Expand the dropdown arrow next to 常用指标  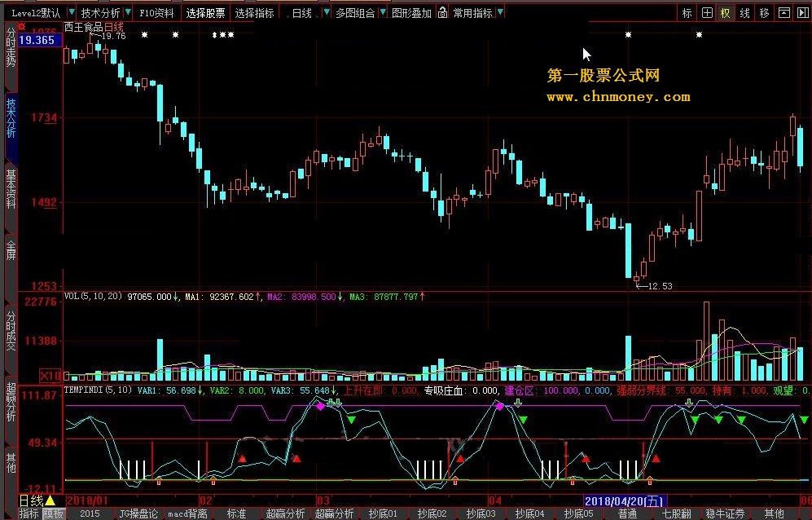pyautogui.click(x=500, y=12)
